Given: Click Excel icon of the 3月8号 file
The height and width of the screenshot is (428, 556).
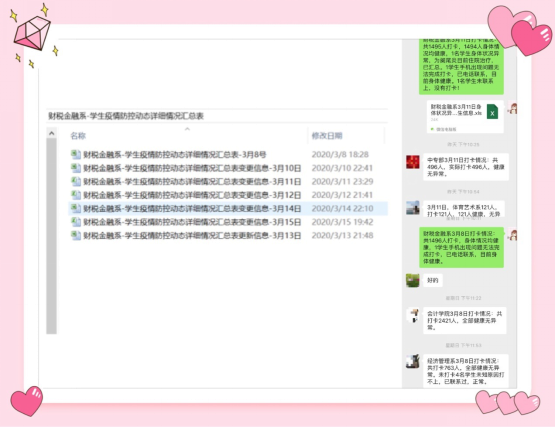Looking at the screenshot, I should (76, 154).
